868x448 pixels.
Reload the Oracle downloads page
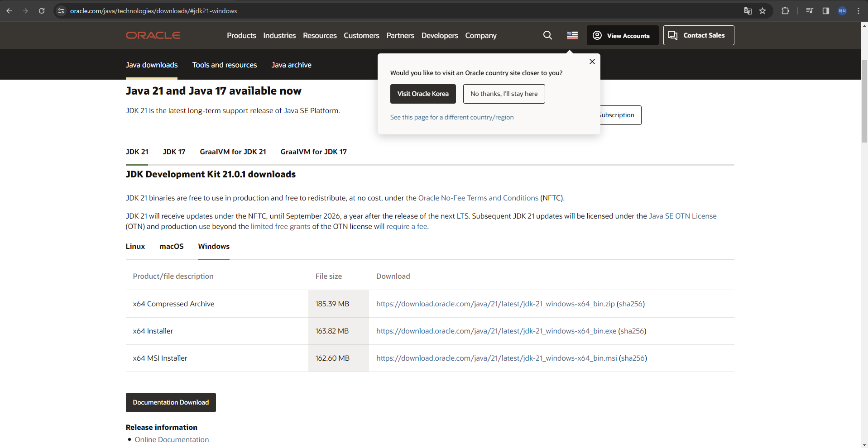point(42,11)
